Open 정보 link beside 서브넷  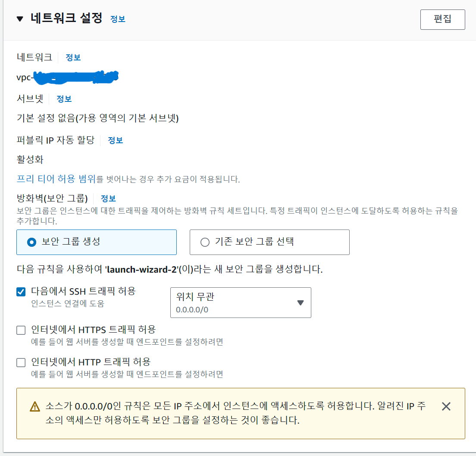64,99
